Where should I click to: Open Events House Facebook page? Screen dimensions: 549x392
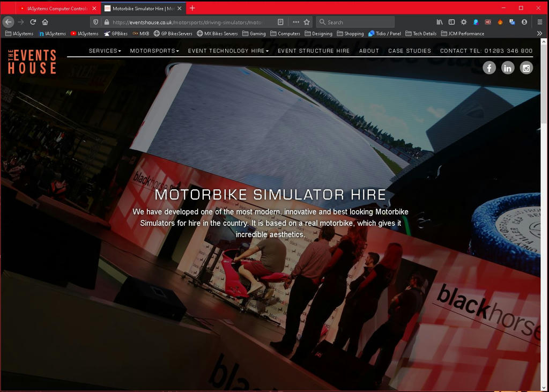489,68
